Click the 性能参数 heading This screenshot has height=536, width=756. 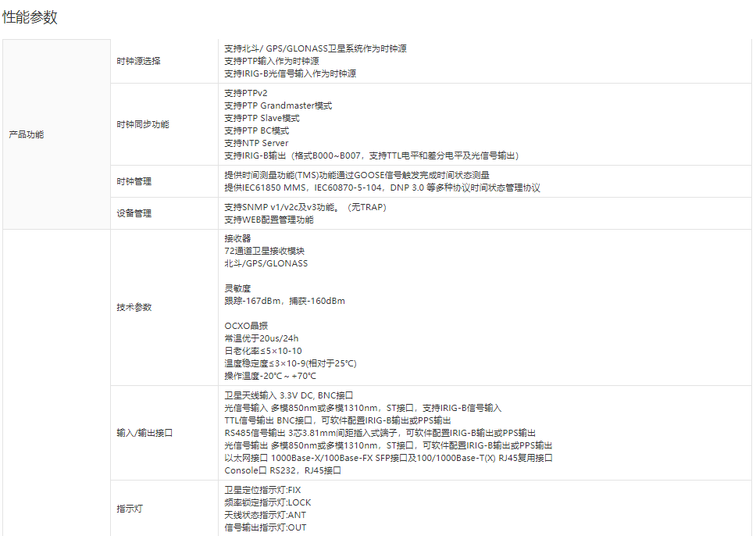pyautogui.click(x=30, y=18)
